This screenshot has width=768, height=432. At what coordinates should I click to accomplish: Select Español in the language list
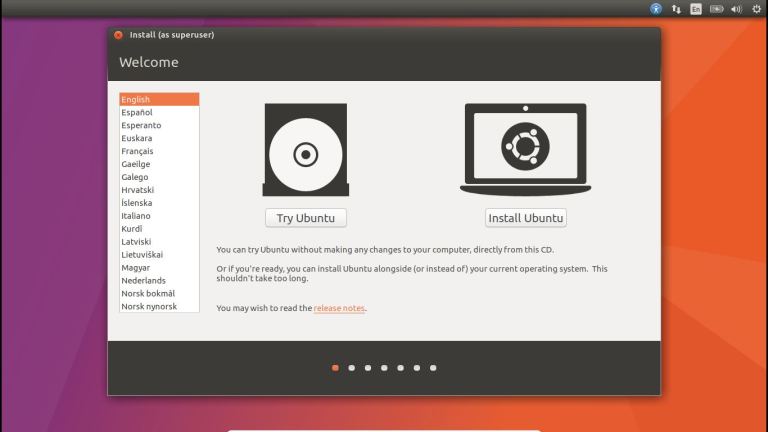(159, 112)
